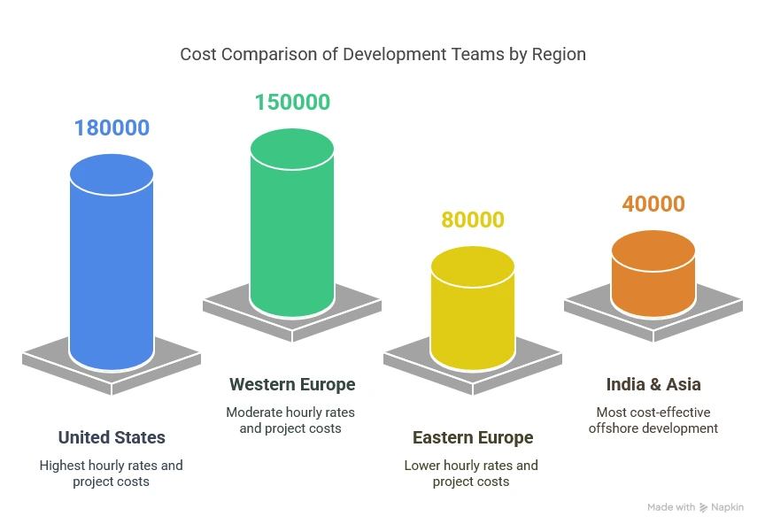Select "Highest hourly rates and project costs" text

(112, 474)
